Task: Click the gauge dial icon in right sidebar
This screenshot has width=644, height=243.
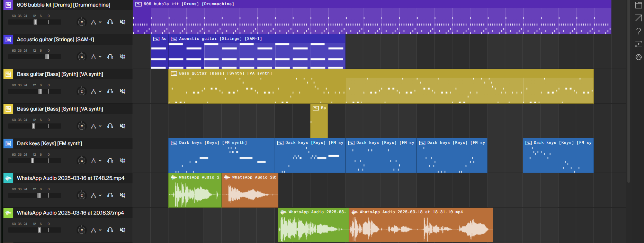Action: pos(638,57)
